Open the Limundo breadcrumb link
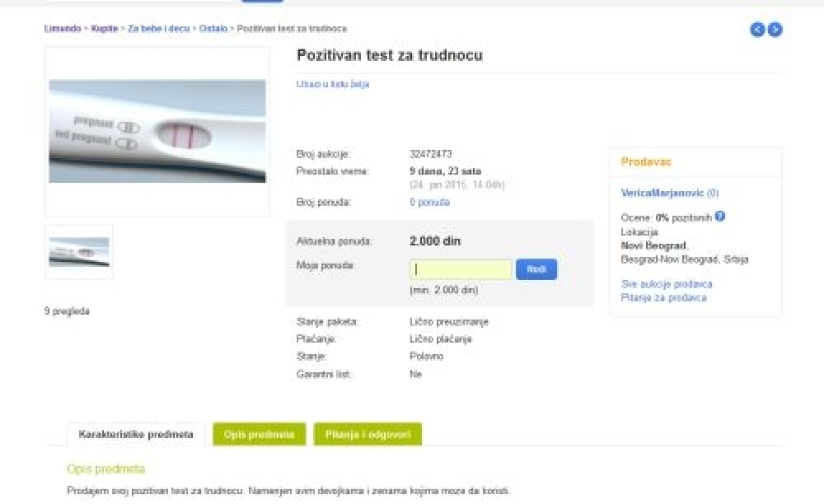The image size is (824, 504). click(x=63, y=29)
